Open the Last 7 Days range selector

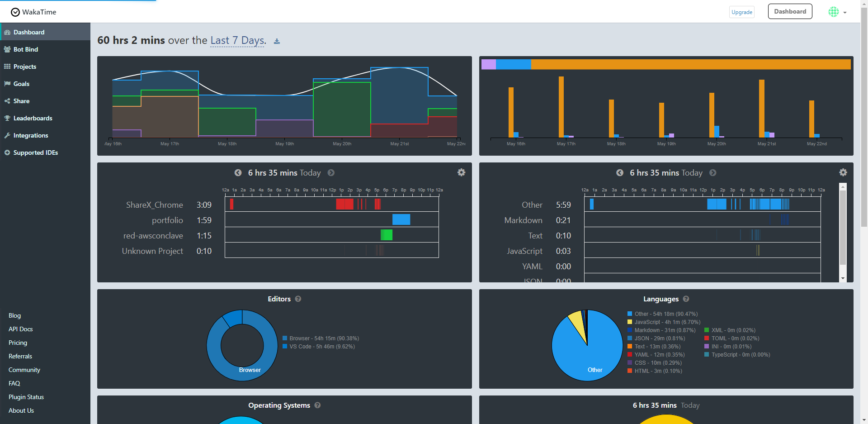pyautogui.click(x=238, y=40)
